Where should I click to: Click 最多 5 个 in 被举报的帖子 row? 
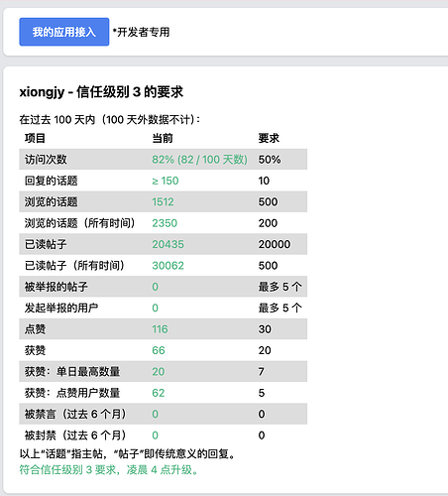click(280, 287)
